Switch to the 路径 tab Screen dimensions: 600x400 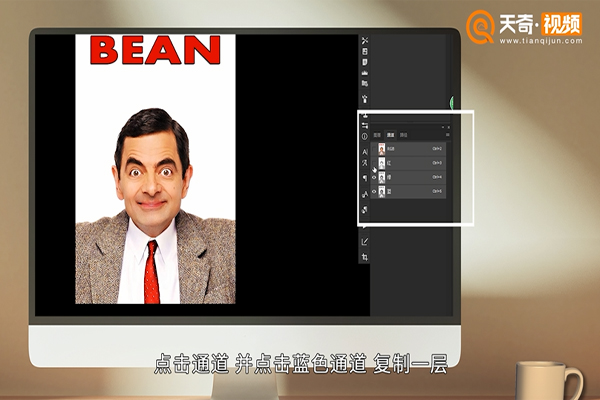point(403,135)
